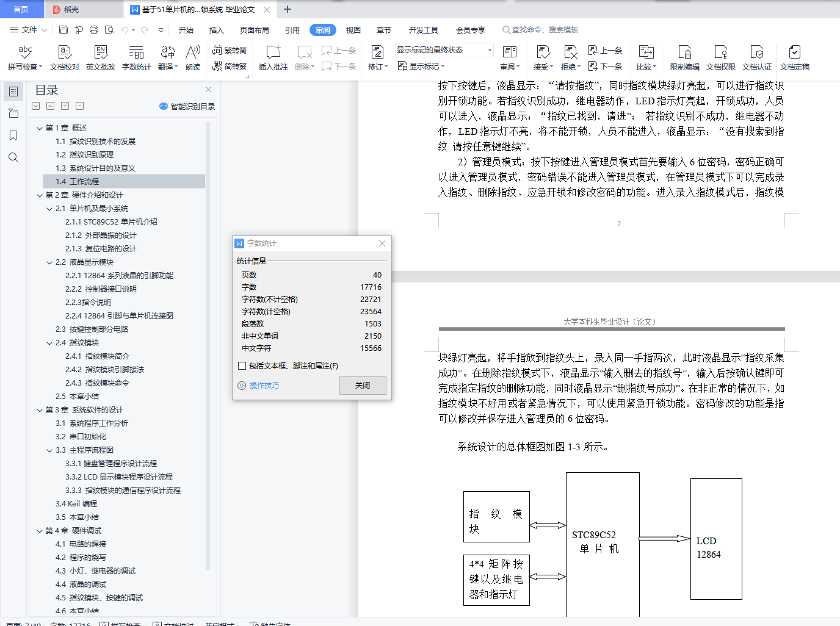Open the bookmark icon in left sidebar
Image resolution: width=840 pixels, height=626 pixels.
(x=13, y=135)
